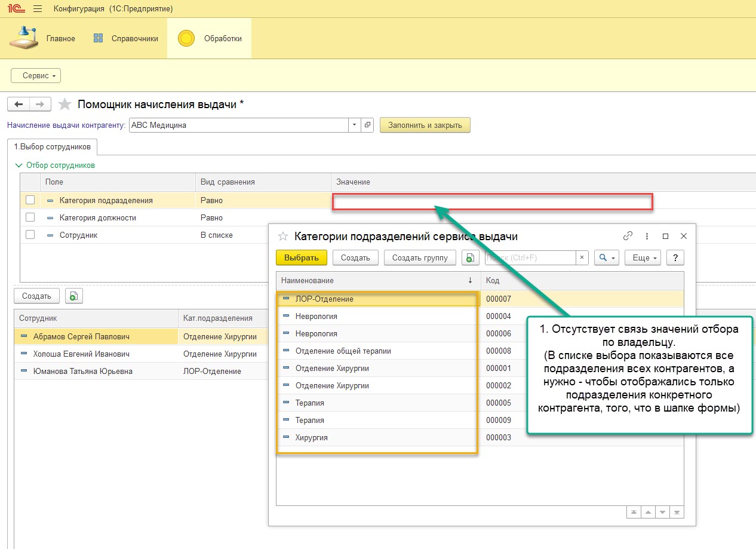Click the back navigation arrow

[19, 105]
